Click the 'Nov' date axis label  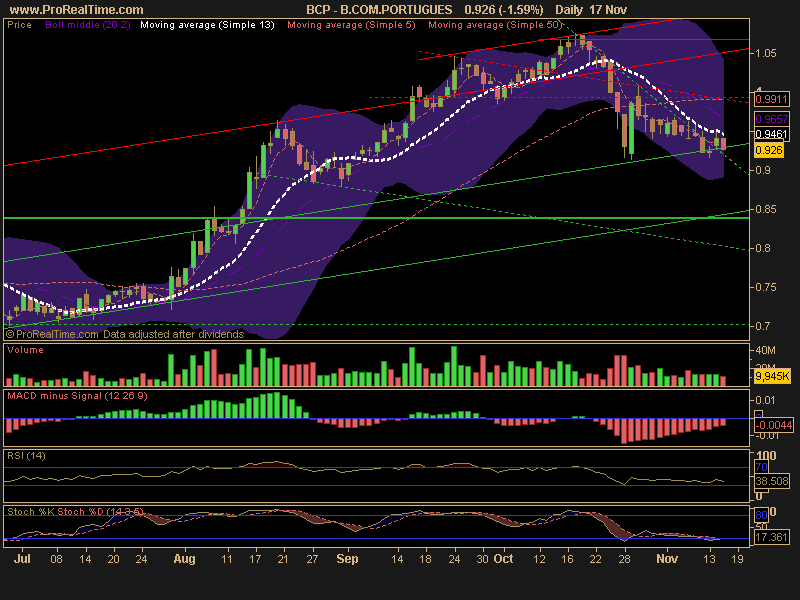pyautogui.click(x=667, y=559)
